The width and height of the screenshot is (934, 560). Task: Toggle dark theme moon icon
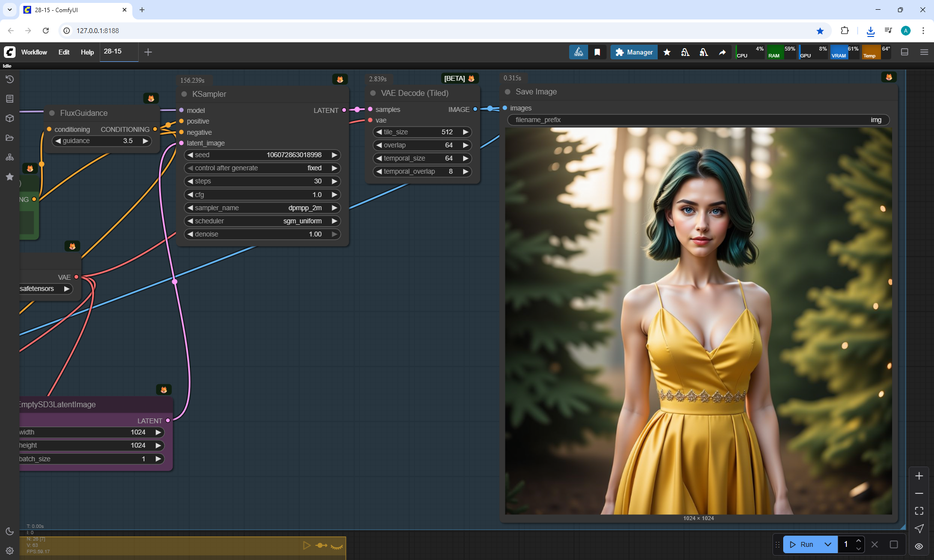click(x=10, y=531)
